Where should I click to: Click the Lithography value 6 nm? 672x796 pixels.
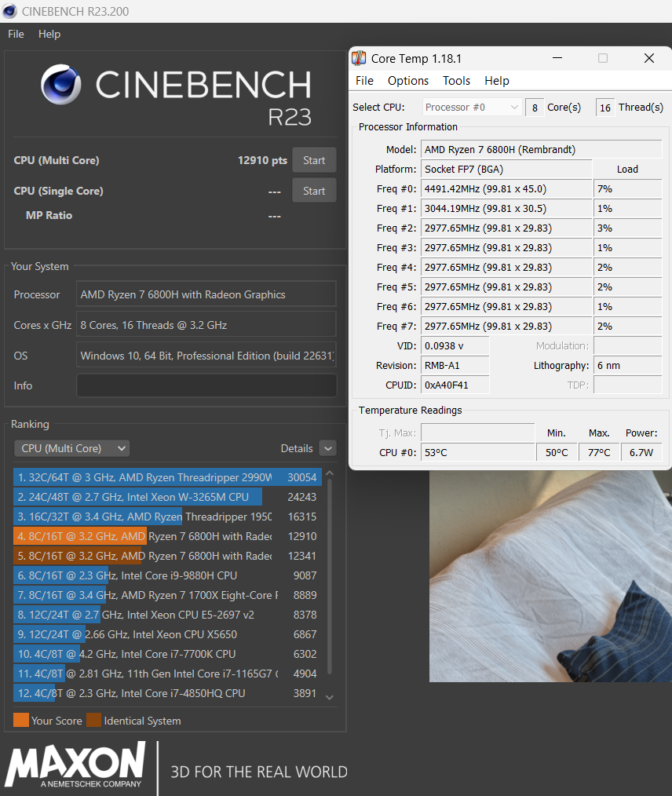click(x=628, y=366)
